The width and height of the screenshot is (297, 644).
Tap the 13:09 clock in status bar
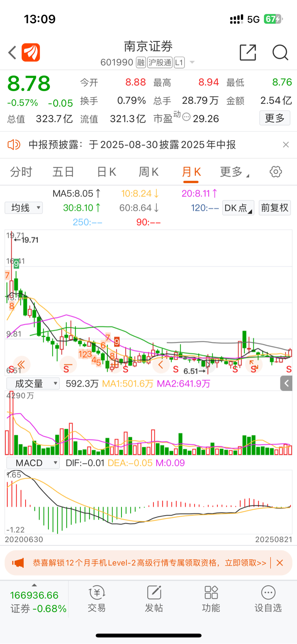tap(40, 19)
